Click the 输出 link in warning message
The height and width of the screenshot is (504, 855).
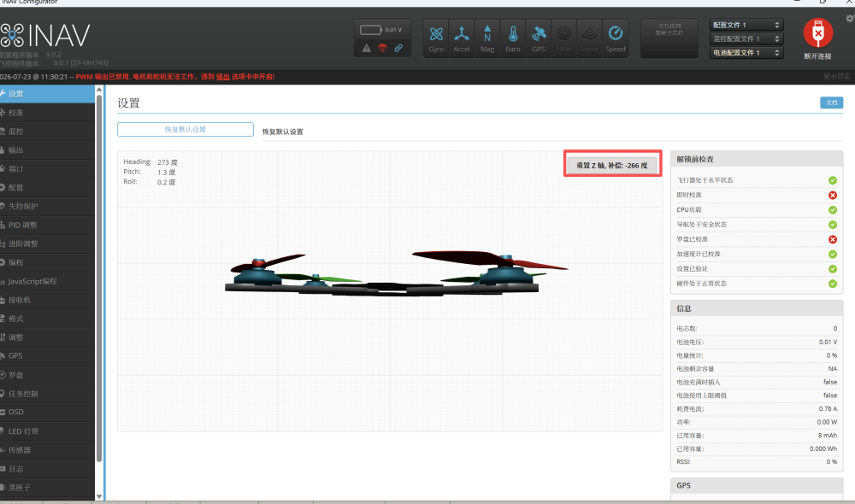(x=222, y=77)
